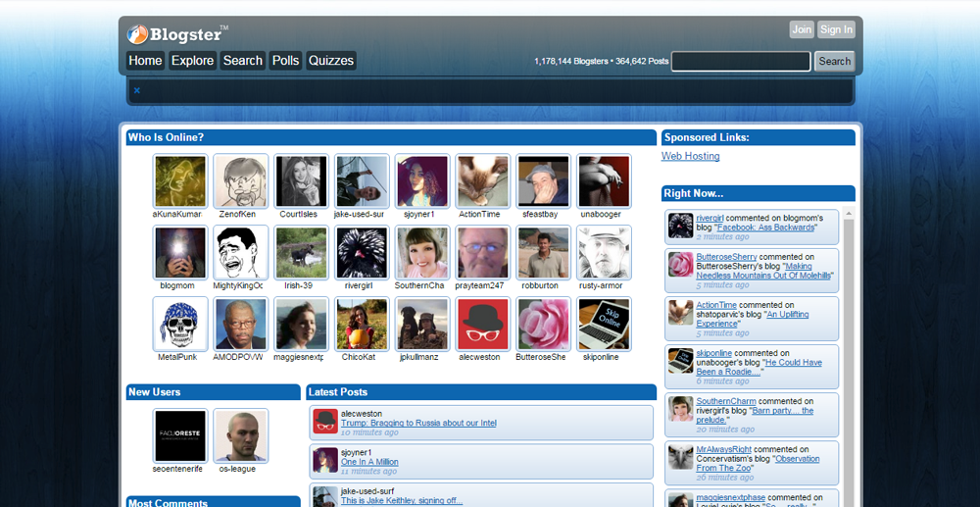The image size is (980, 507).
Task: Click alecweston avatar in Latest Posts
Action: coord(325,422)
